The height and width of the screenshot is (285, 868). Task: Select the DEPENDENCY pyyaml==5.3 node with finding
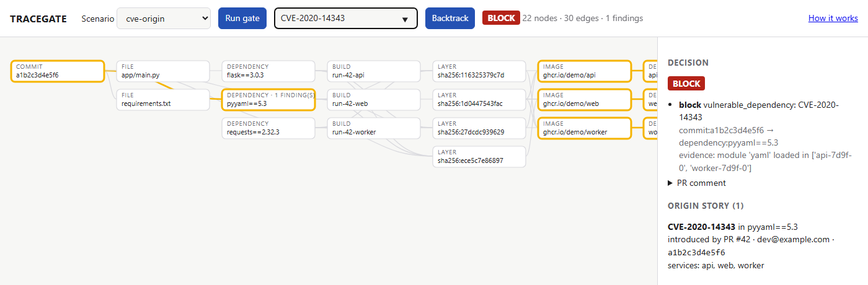pos(268,100)
